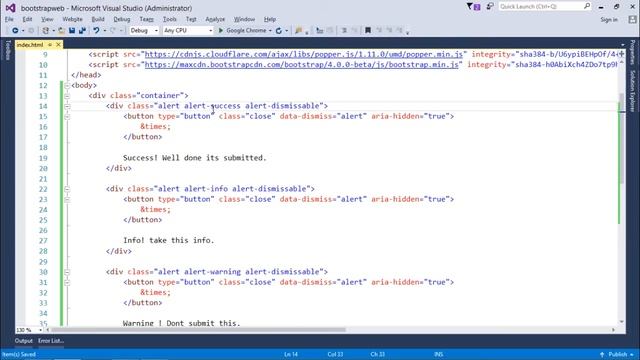
Task: Click the Publish button in status bar
Action: (618, 354)
